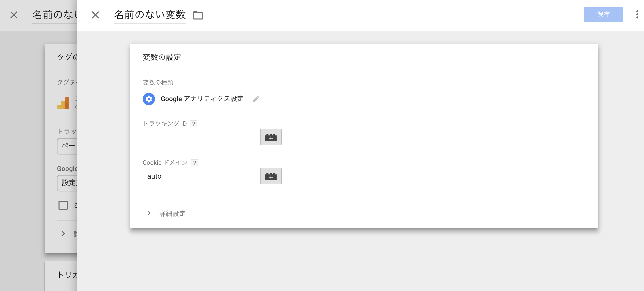Toggle the checkbox in the background tag panel
Image resolution: width=644 pixels, height=291 pixels.
(x=63, y=205)
